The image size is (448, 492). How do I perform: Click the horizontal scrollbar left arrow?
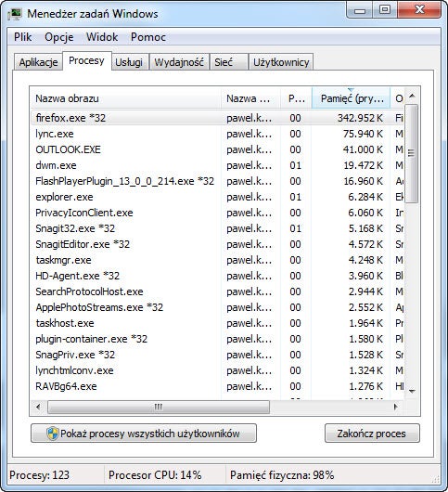pos(38,407)
